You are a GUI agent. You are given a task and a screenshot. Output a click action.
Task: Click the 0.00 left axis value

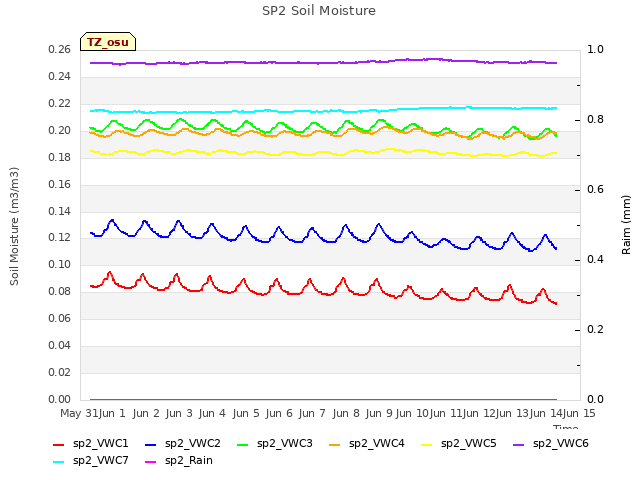(x=60, y=400)
